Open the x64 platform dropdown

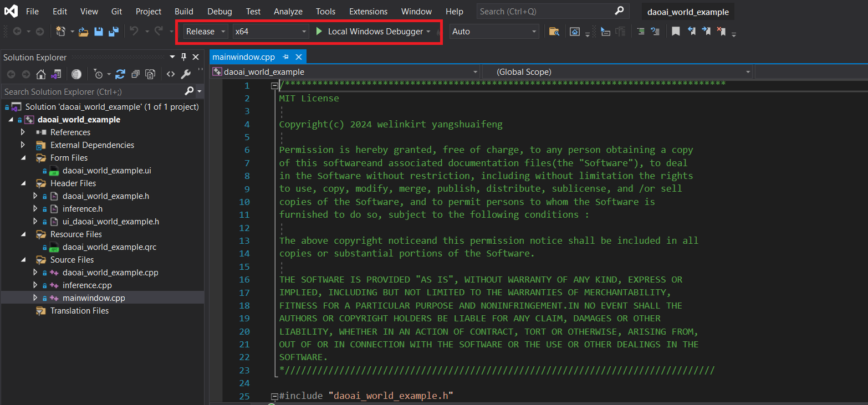[x=270, y=32]
